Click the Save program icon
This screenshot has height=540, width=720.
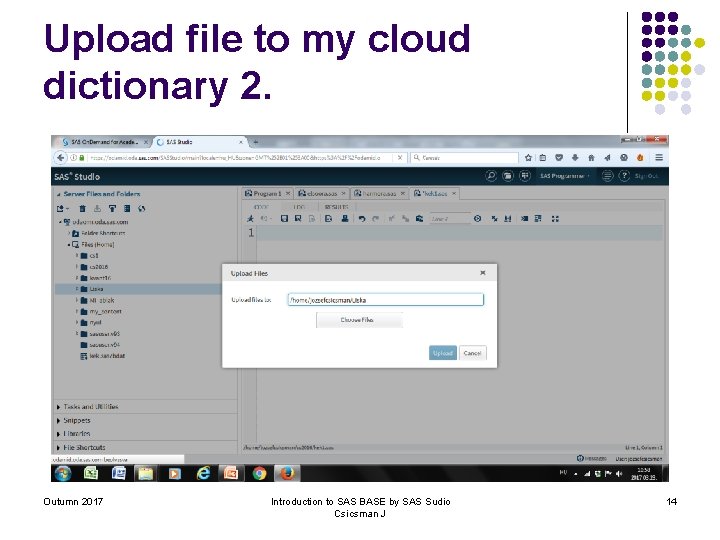coord(284,219)
